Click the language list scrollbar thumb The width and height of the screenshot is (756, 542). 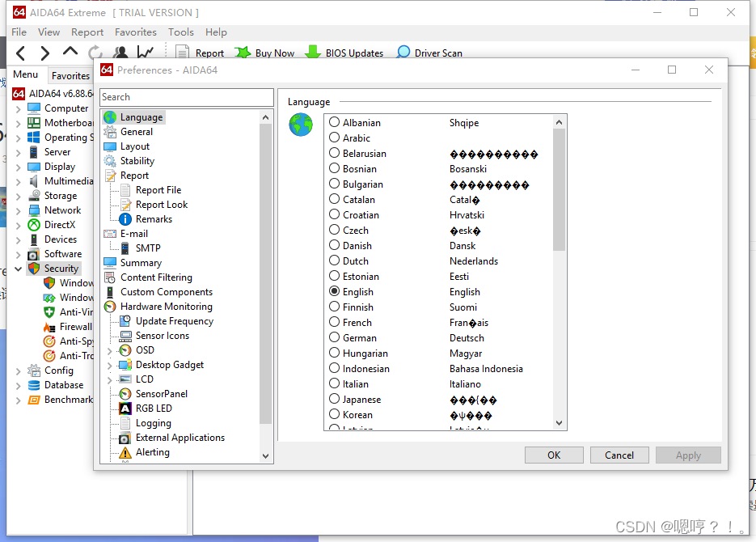[560, 190]
